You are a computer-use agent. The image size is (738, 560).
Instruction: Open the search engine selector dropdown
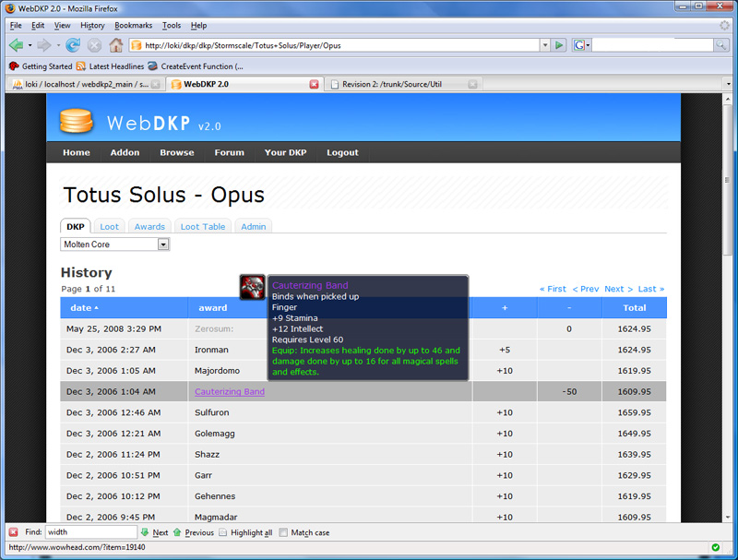pos(580,44)
